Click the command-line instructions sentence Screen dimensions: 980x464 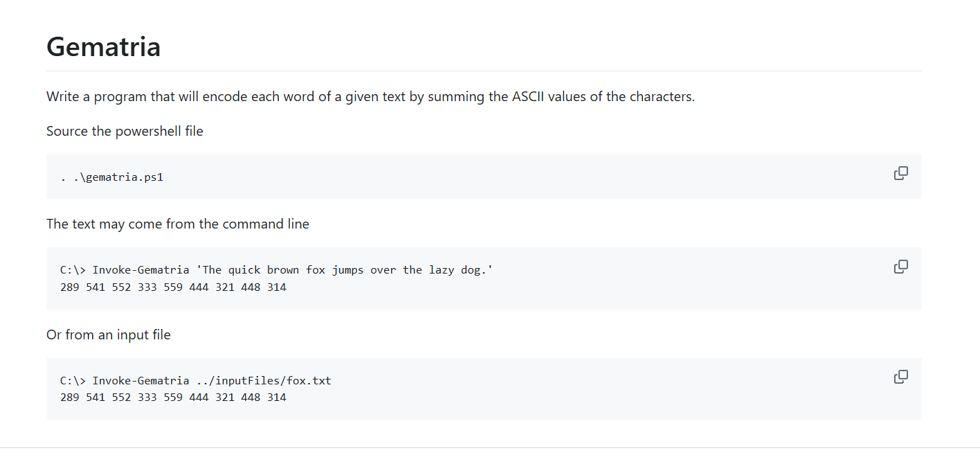[177, 223]
